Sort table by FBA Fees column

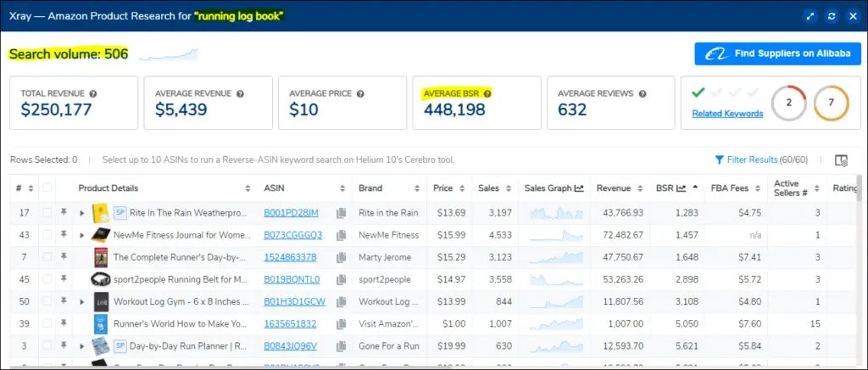(757, 188)
